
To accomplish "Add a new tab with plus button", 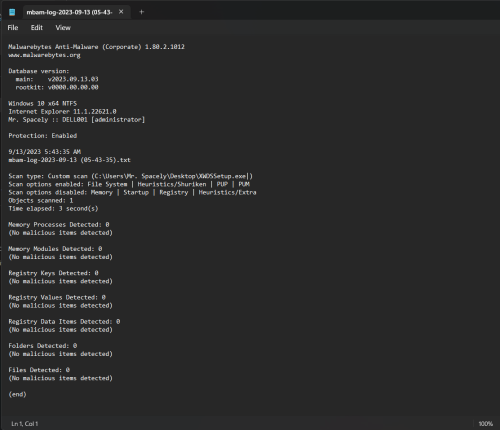I will [x=141, y=12].
